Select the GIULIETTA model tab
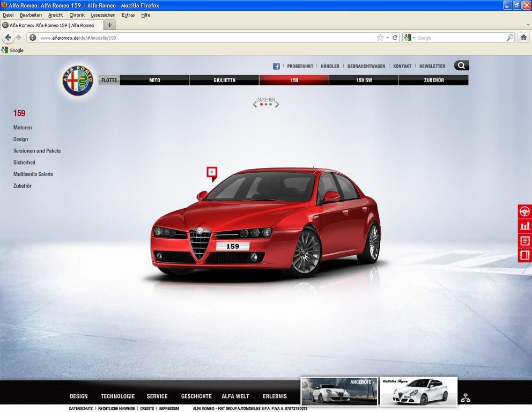The width and height of the screenshot is (532, 412). click(x=224, y=80)
